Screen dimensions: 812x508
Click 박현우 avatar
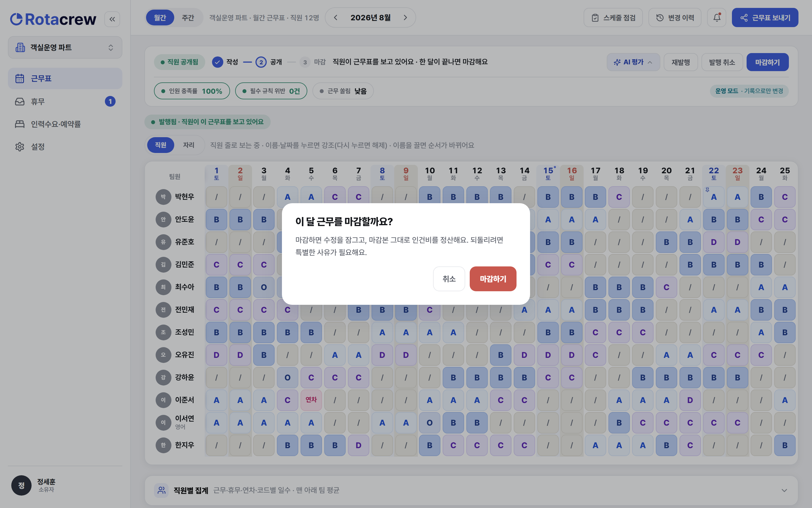tap(163, 196)
